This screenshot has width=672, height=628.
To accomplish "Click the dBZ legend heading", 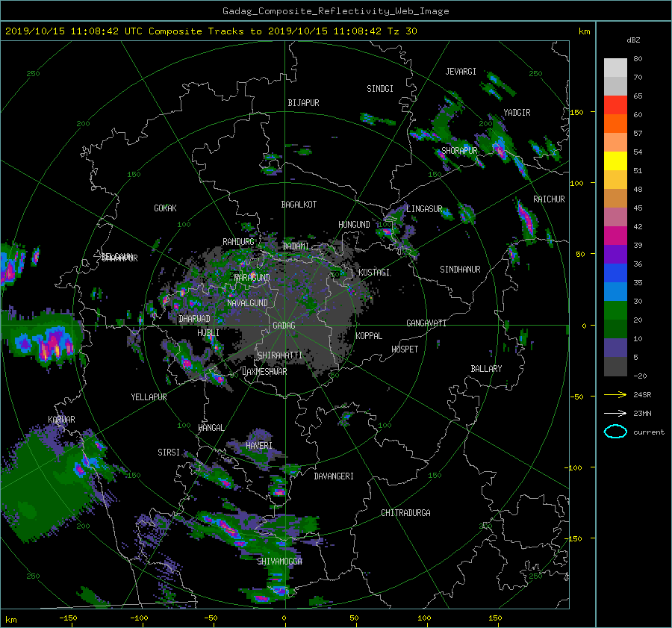I will click(633, 40).
